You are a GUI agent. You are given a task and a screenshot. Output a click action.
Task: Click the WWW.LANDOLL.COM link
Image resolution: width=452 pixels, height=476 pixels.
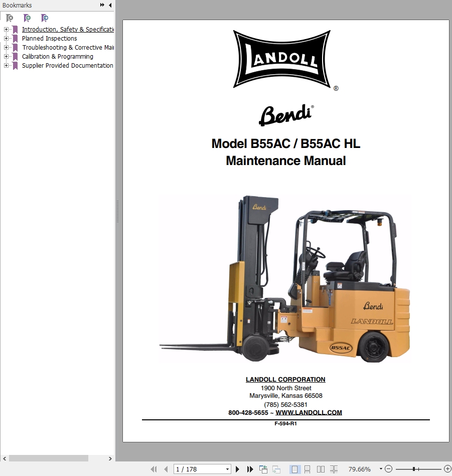coord(309,413)
